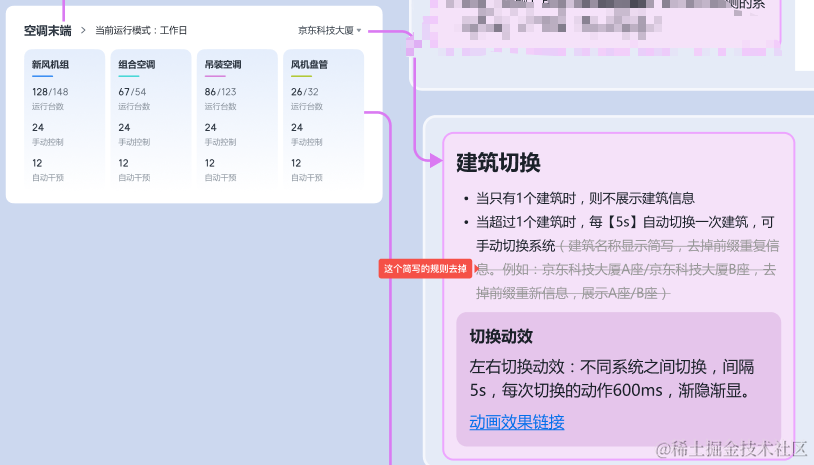Open the 动画效果链接 hyperlink

[x=517, y=422]
